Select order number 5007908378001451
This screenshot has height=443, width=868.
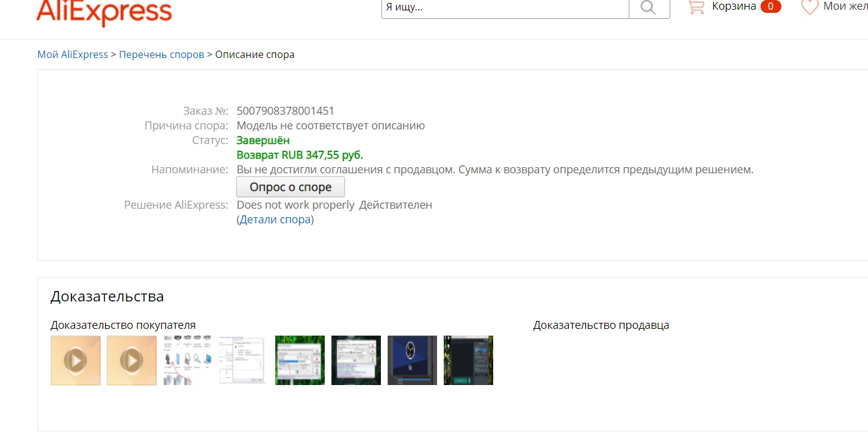tap(286, 111)
